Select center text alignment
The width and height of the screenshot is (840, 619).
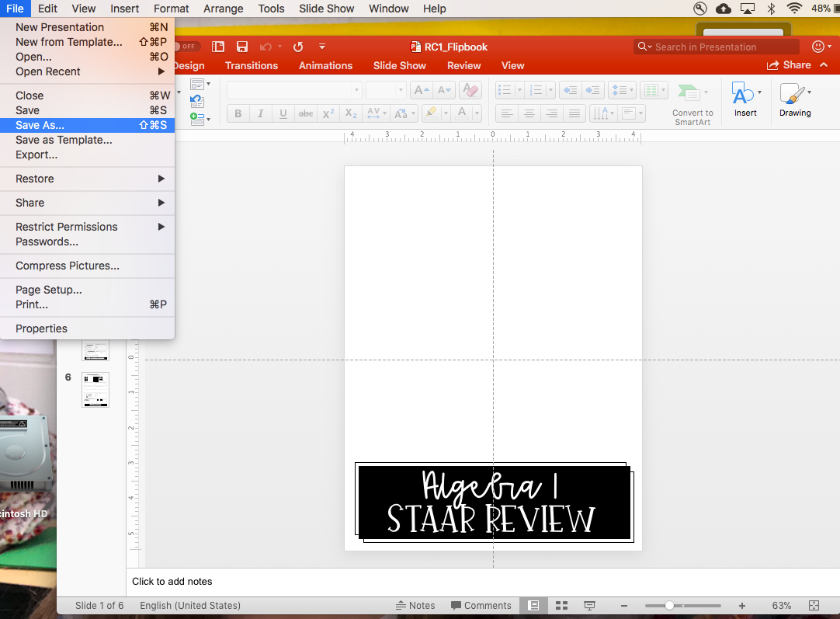point(529,113)
